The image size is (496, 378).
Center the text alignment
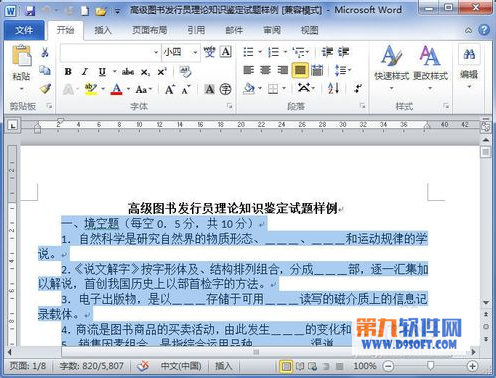[265, 70]
